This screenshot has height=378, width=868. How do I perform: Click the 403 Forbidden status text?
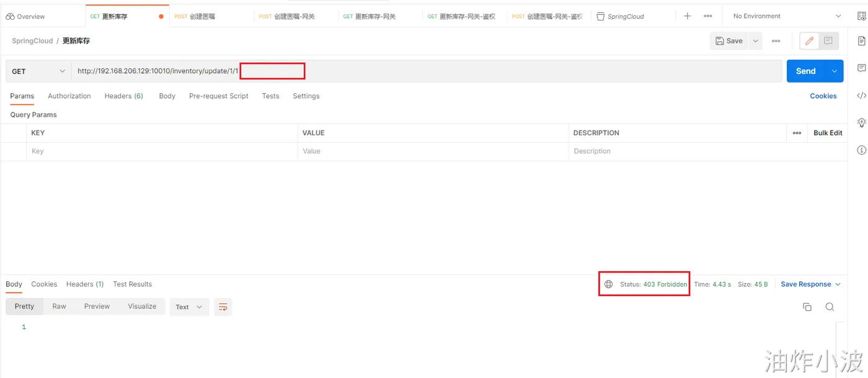(x=665, y=284)
